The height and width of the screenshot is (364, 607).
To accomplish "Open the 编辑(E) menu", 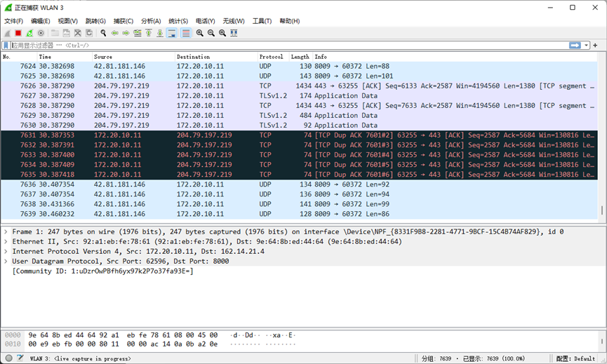I will [x=41, y=21].
